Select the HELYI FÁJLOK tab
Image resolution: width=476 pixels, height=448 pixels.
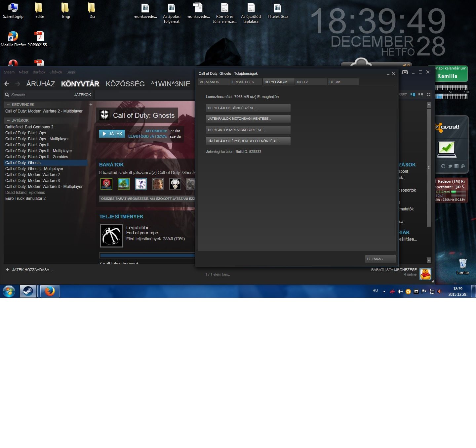coord(278,82)
